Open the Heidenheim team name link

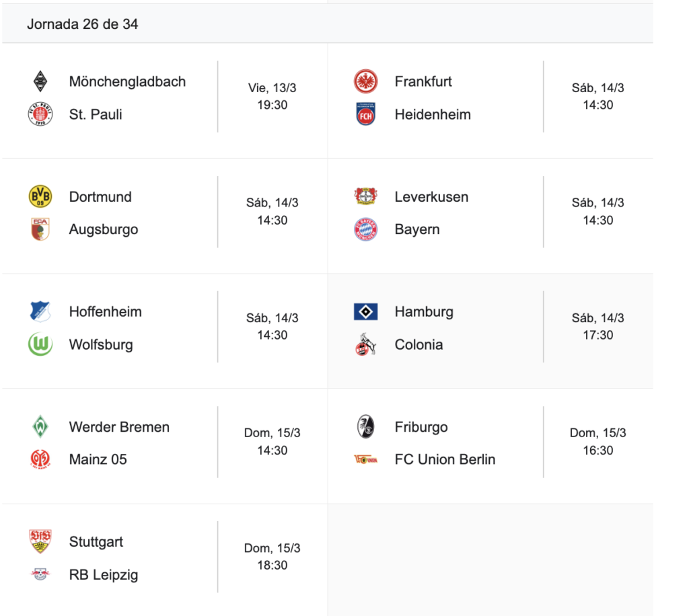pyautogui.click(x=433, y=114)
